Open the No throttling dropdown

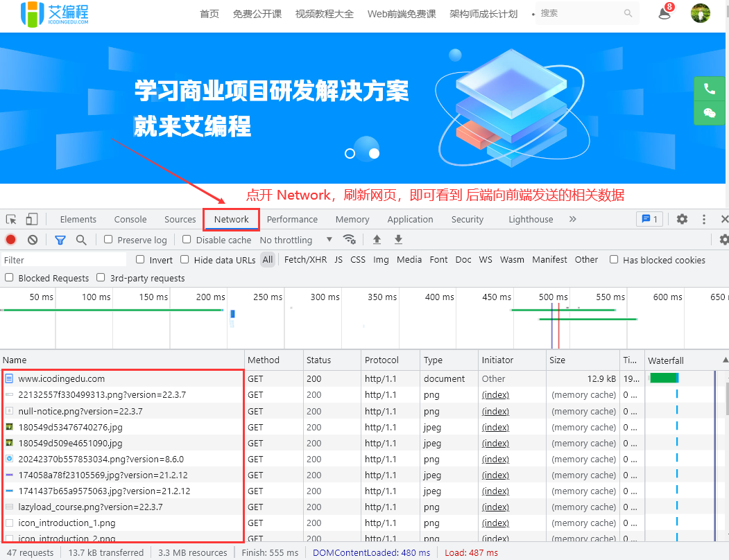[295, 240]
